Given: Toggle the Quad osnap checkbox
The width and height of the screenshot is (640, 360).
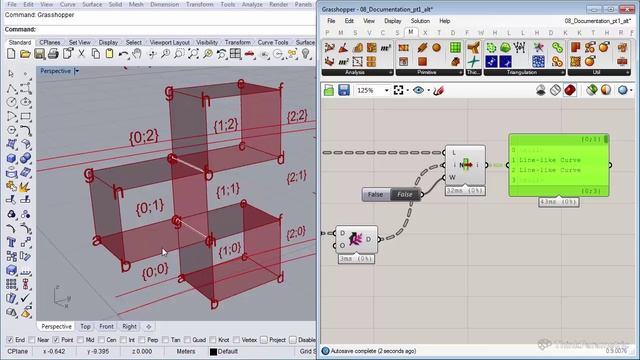Looking at the screenshot, I should click(187, 340).
